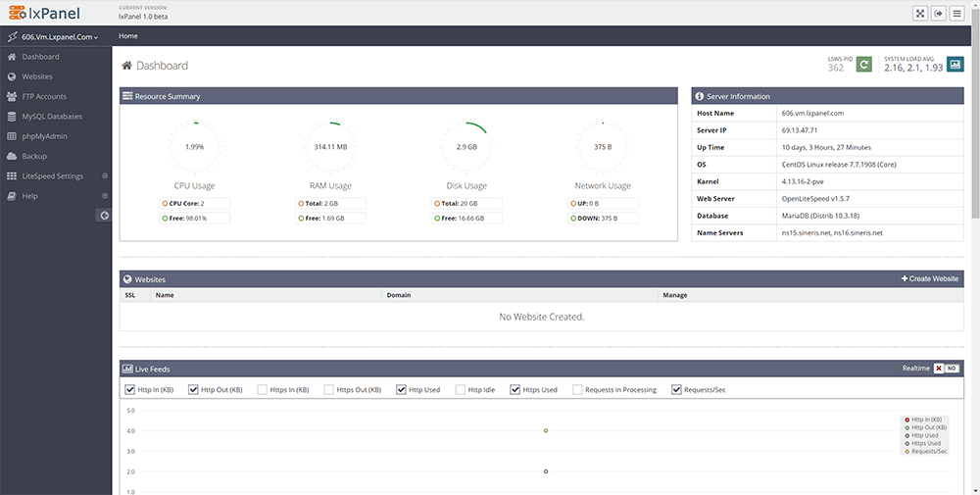980x495 pixels.
Task: Click Server IP value 69.13.47.71
Action: [800, 130]
